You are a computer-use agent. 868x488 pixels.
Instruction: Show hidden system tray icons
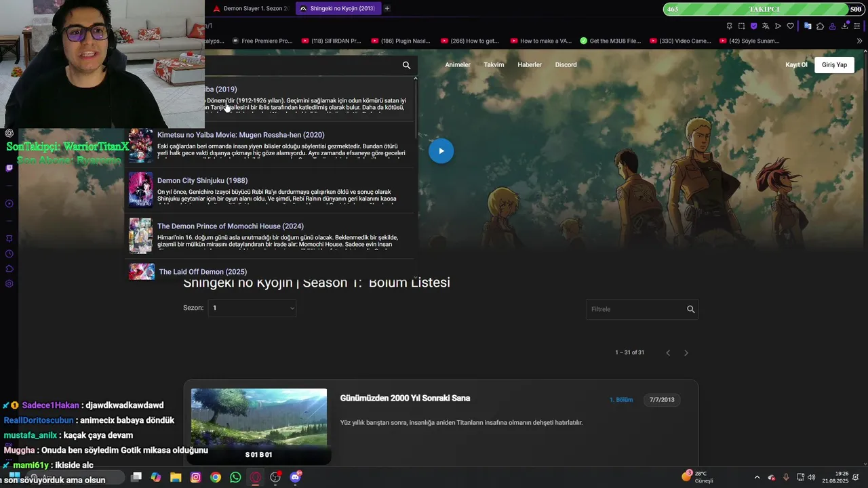pos(757,477)
